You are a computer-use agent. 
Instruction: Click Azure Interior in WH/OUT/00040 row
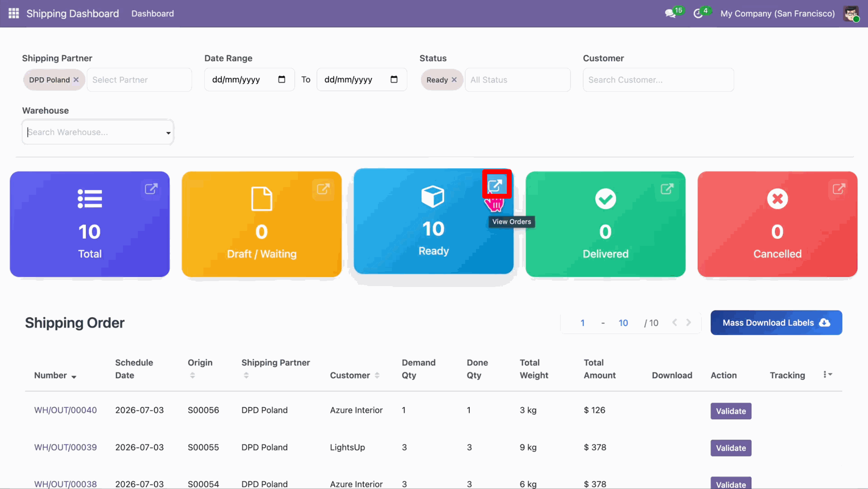click(x=356, y=410)
